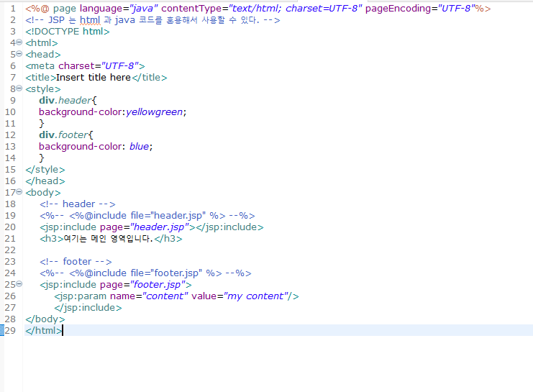Click the closing </style> tag
The image size is (533, 392).
[45, 170]
